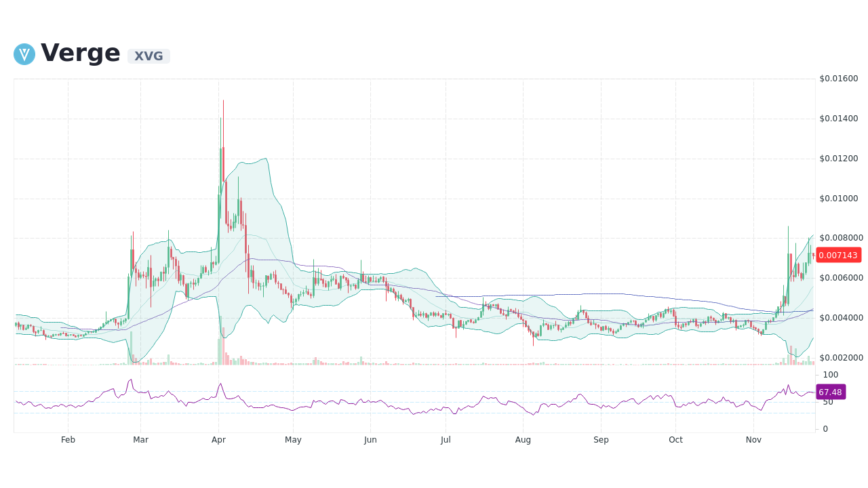Image resolution: width=868 pixels, height=488 pixels.
Task: Click the $0.002000 price axis label
Action: 842,358
